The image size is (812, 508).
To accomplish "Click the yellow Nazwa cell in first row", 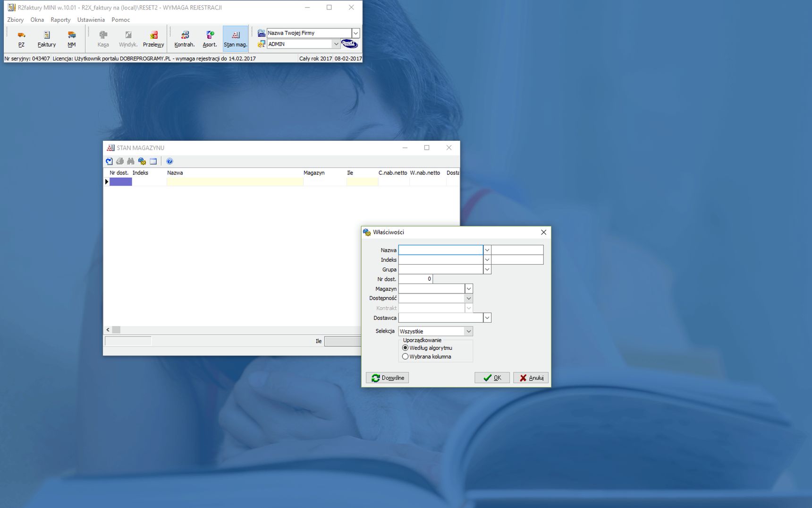I will point(235,182).
